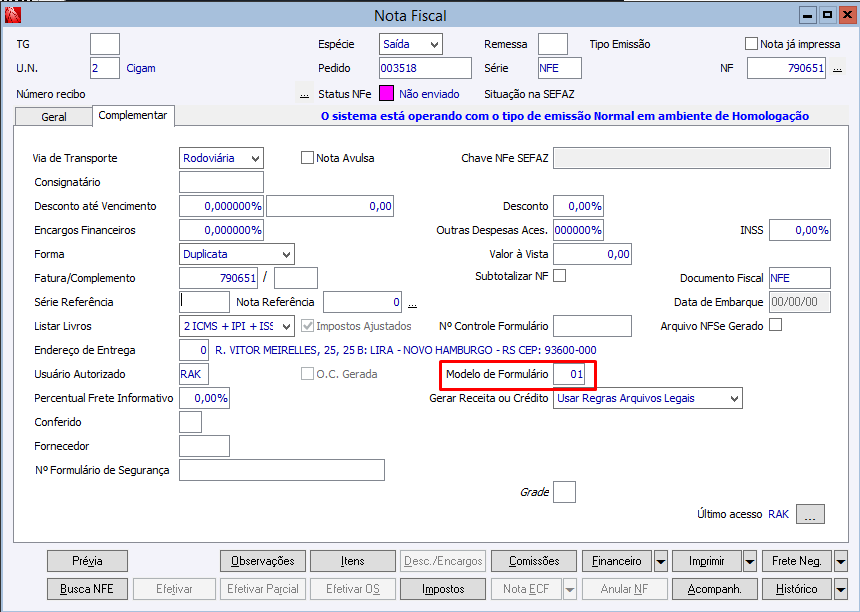Expand the Imprimir button arrow menu
Screen dimensions: 860x612
pos(750,562)
